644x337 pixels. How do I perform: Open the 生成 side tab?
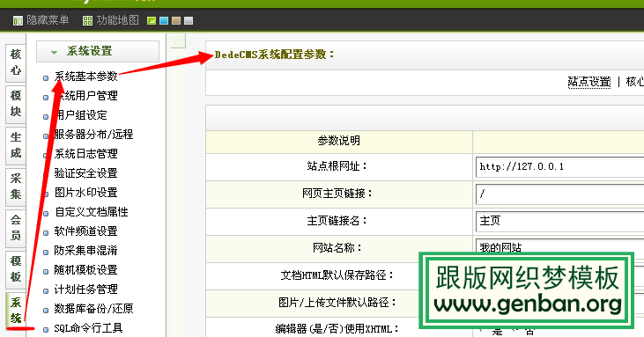pyautogui.click(x=16, y=145)
